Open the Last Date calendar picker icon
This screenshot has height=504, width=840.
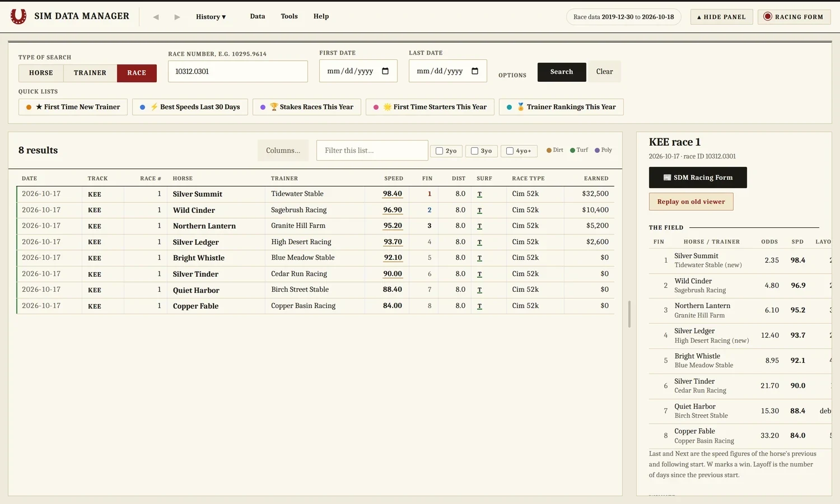tap(475, 71)
